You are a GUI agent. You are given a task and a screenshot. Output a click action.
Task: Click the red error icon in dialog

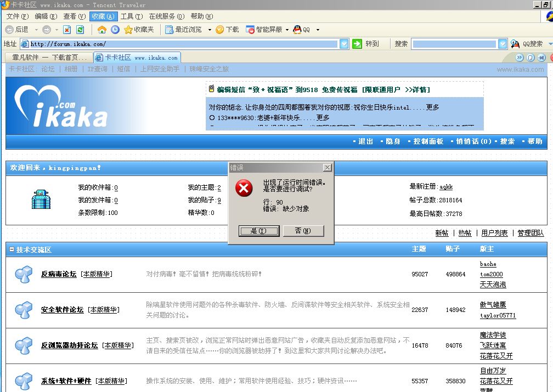tap(244, 189)
